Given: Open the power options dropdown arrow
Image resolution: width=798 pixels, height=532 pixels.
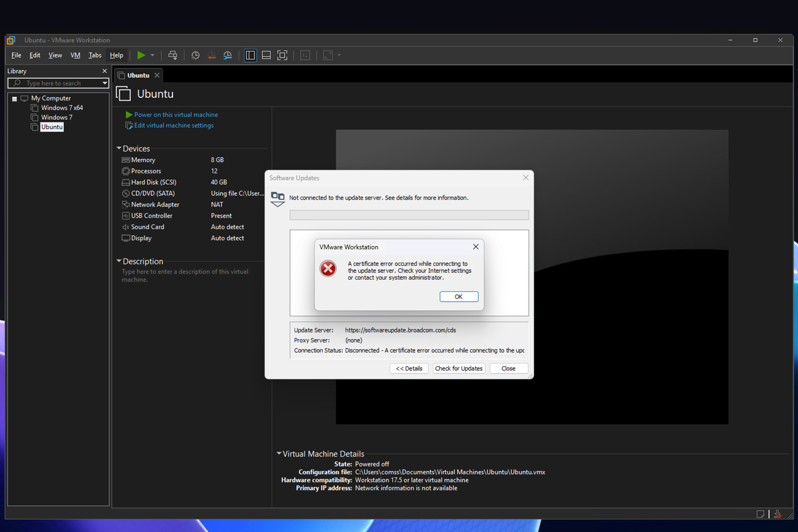Looking at the screenshot, I should [x=153, y=55].
